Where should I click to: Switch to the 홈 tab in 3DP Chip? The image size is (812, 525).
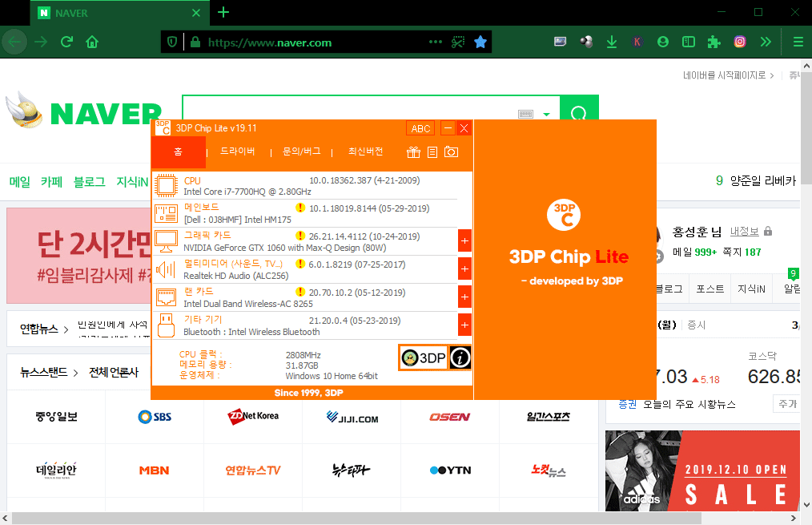pyautogui.click(x=178, y=151)
